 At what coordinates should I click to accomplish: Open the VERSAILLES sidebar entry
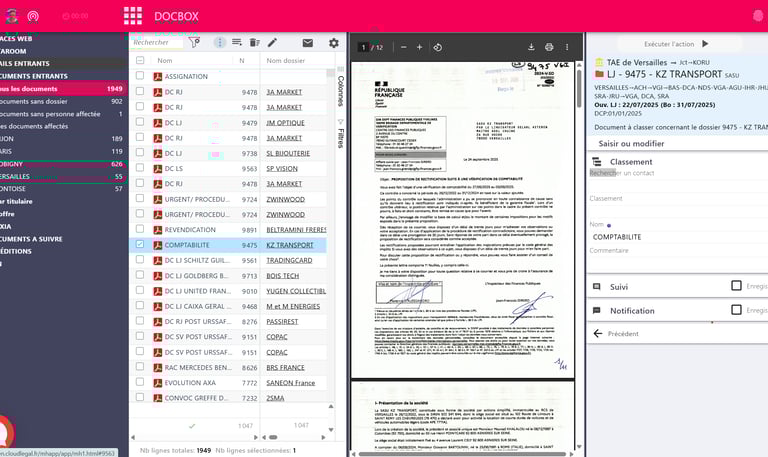pyautogui.click(x=64, y=176)
